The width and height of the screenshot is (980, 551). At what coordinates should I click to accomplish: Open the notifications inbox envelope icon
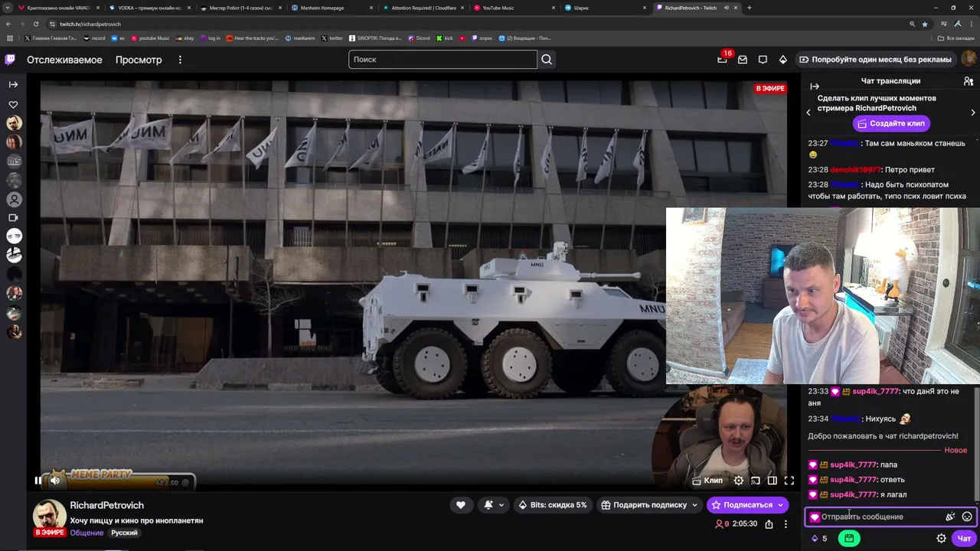point(743,60)
